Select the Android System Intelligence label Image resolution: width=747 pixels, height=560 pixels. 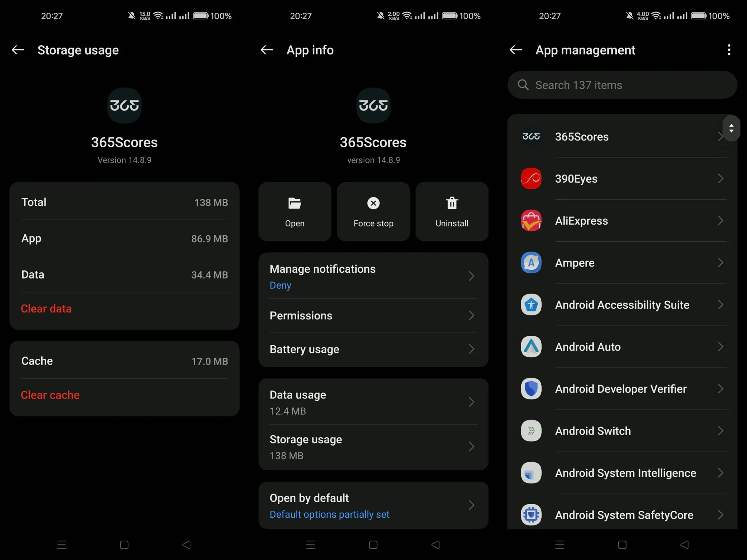(625, 473)
